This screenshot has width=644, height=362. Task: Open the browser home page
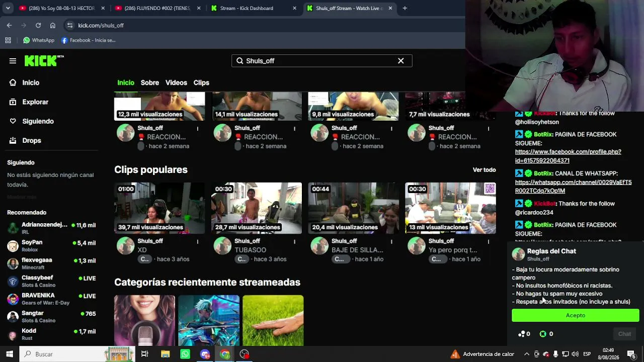(53, 25)
